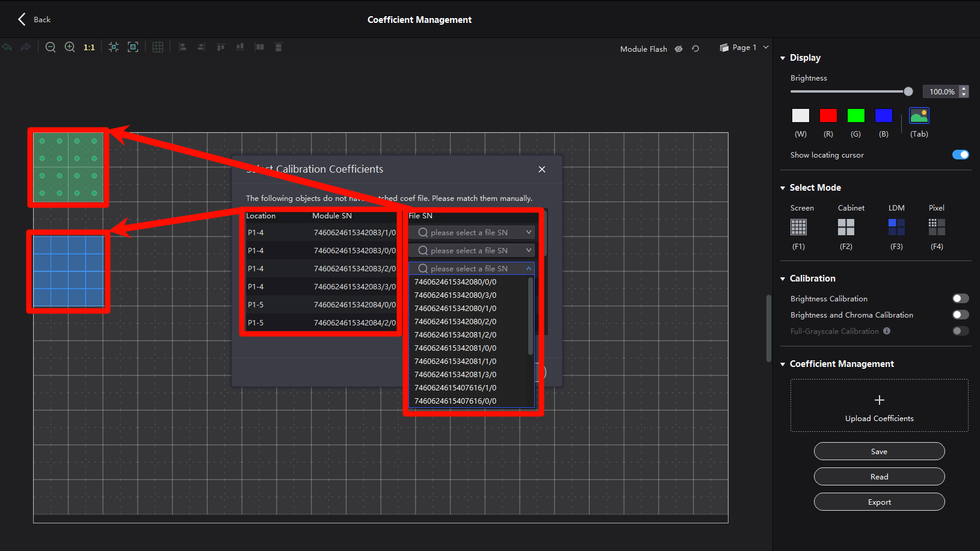980x551 pixels.
Task: Select Pixel mode icon
Action: pyautogui.click(x=937, y=227)
